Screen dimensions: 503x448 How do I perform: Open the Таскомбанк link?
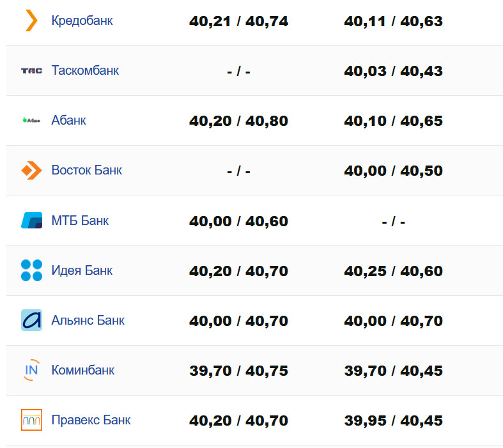85,70
